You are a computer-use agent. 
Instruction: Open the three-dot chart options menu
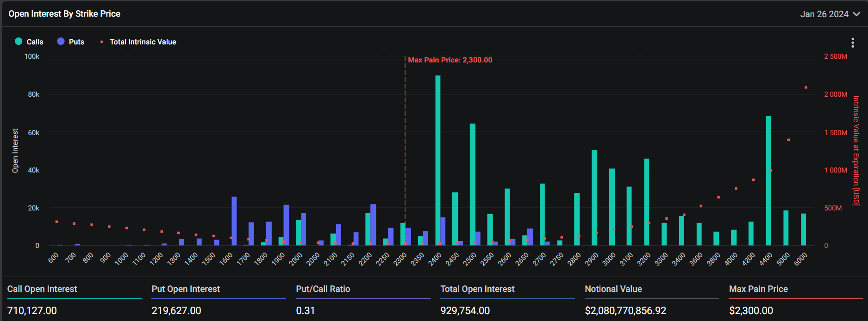click(x=852, y=43)
